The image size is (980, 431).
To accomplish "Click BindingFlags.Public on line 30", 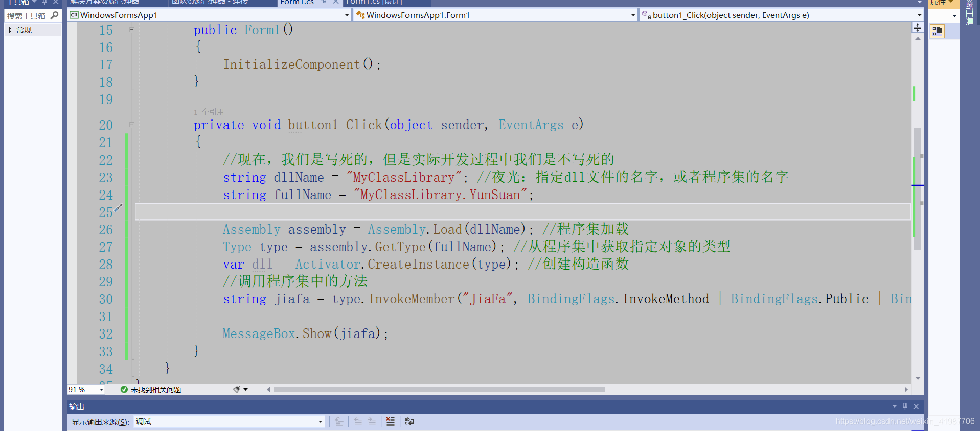I will tap(800, 299).
